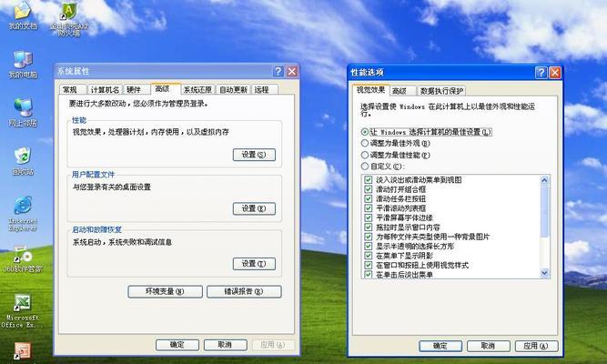Toggle 拖拉时显示窗口内容 checkbox
607x364 pixels.
click(x=369, y=227)
